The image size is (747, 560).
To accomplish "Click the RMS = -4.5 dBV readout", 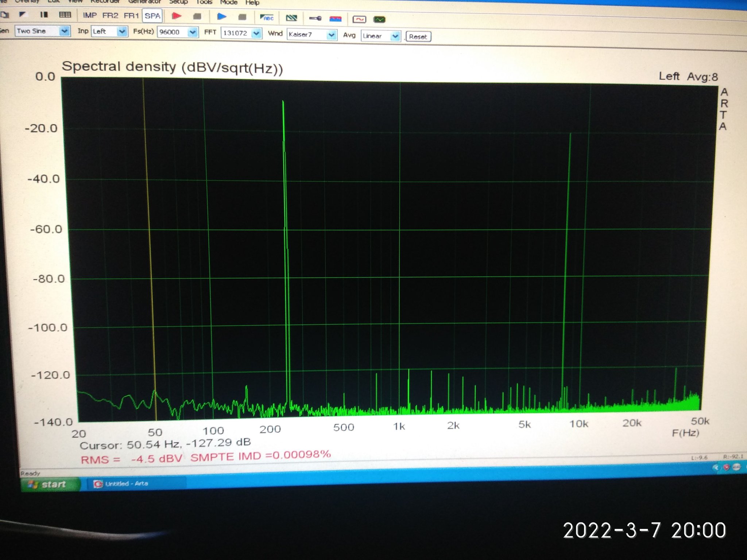I will point(131,459).
